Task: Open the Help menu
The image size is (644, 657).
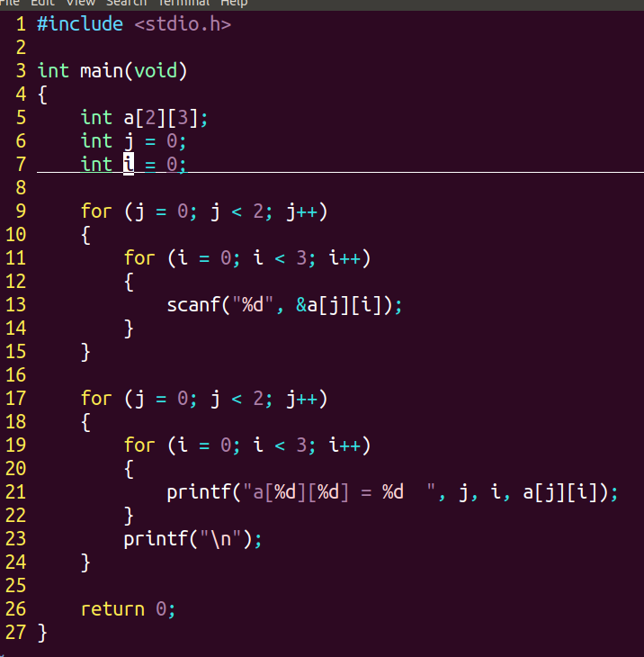Action: (234, 4)
